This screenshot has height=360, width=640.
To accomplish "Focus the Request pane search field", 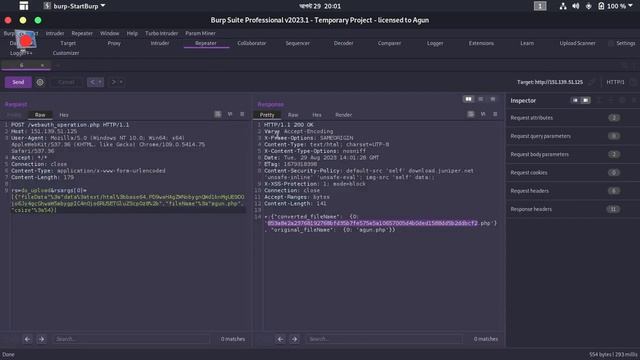I will pos(132,339).
